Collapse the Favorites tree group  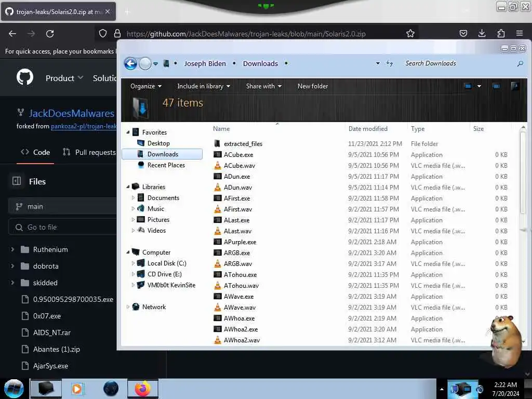[128, 132]
